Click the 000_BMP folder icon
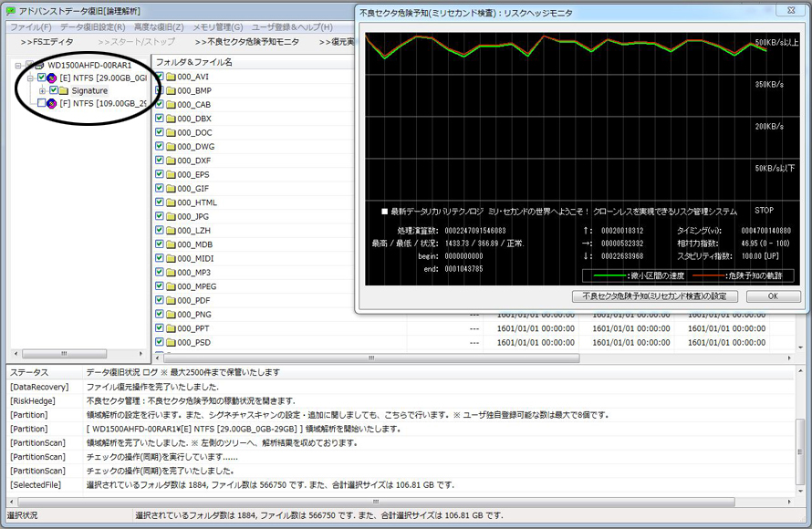 tap(171, 90)
